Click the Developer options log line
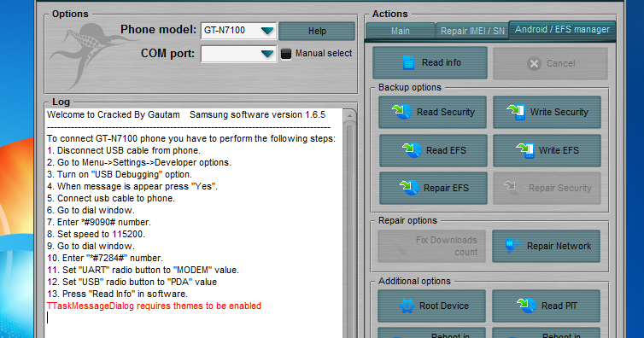Screen dimensions: 644x338 (x=139, y=162)
